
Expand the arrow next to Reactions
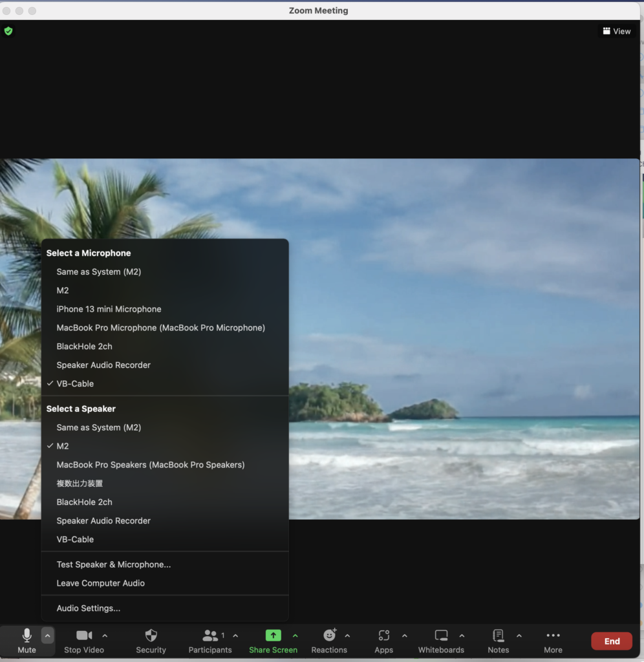point(348,635)
